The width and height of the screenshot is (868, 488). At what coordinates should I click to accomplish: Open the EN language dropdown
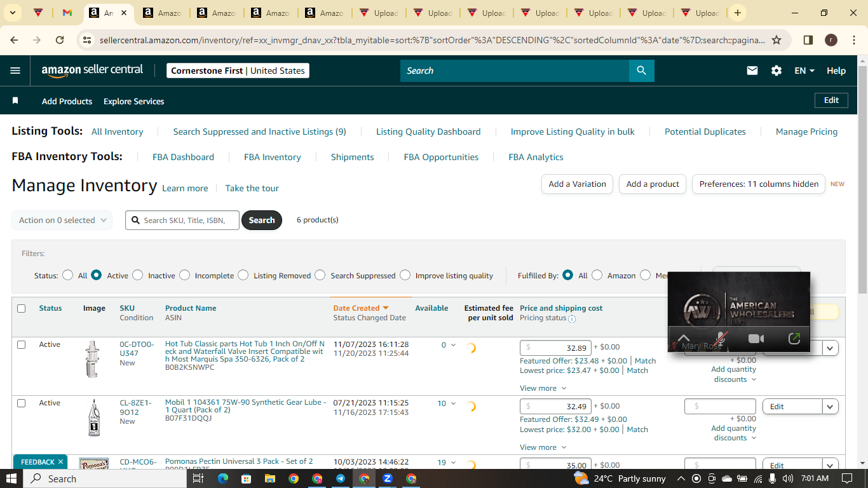point(804,71)
